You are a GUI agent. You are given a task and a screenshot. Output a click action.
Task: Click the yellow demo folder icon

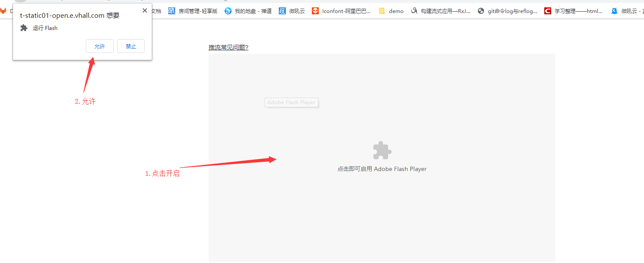[x=382, y=11]
